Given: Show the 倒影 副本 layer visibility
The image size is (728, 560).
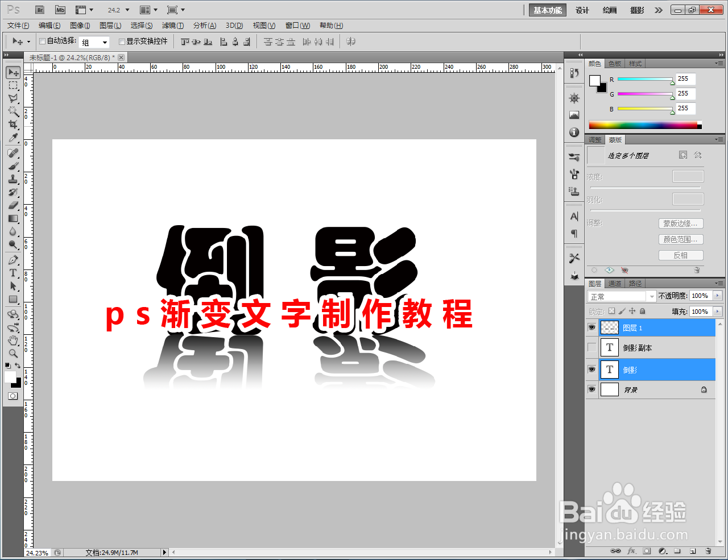Looking at the screenshot, I should coord(591,347).
